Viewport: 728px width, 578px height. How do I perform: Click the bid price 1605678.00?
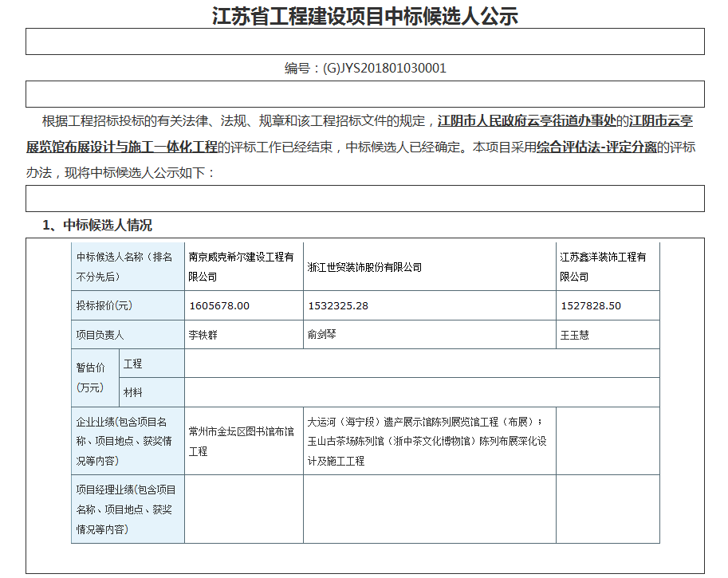(x=219, y=306)
